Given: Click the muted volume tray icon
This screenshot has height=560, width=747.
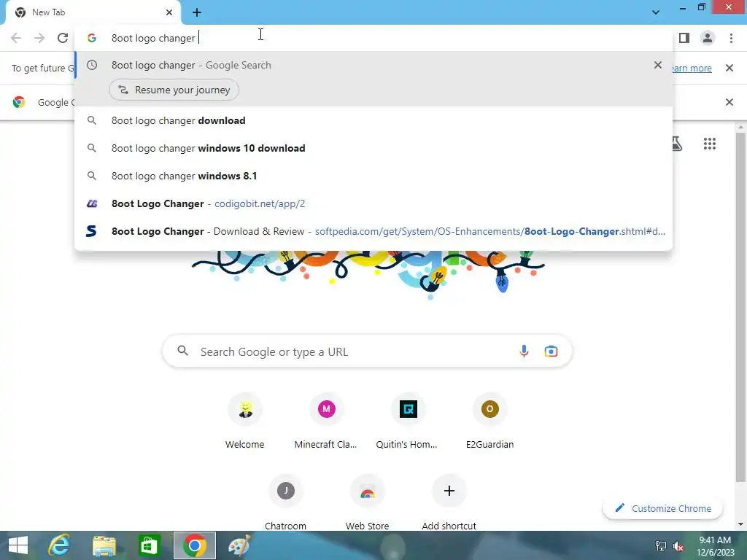Looking at the screenshot, I should click(x=678, y=545).
